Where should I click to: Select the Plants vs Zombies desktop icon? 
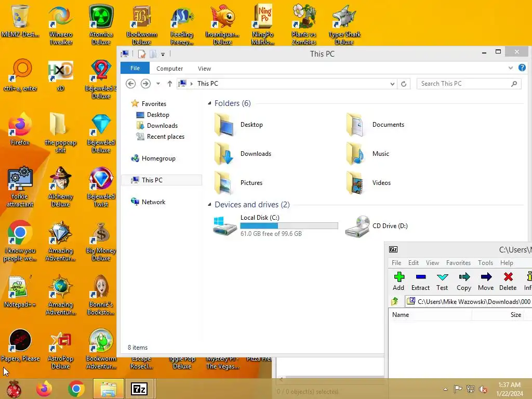tap(303, 24)
